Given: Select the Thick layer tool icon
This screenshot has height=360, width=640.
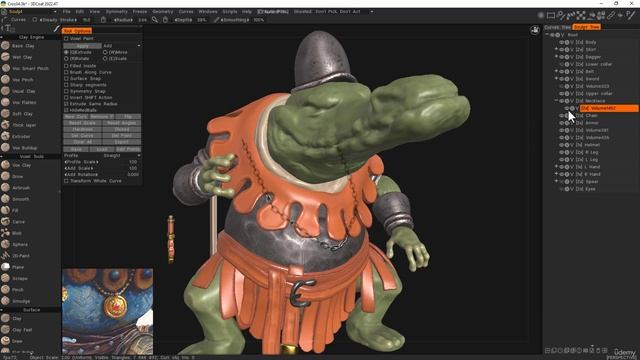Looking at the screenshot, I should [x=5, y=125].
